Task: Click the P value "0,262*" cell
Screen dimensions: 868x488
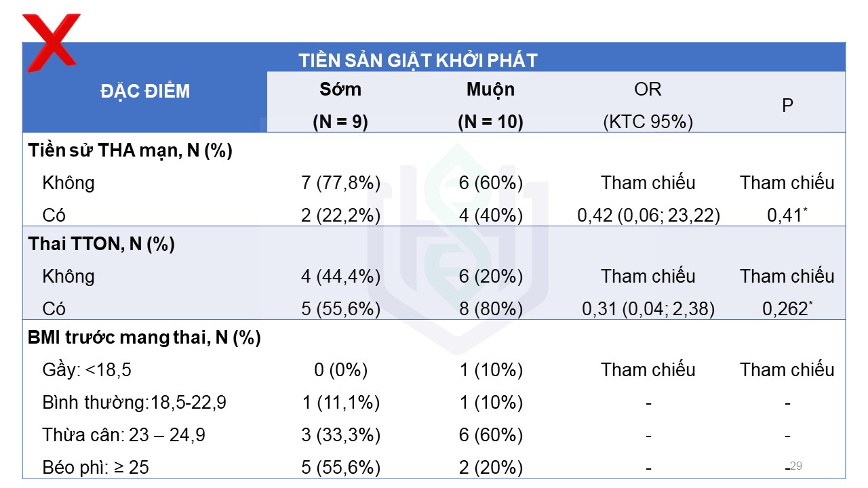Action: [x=787, y=309]
